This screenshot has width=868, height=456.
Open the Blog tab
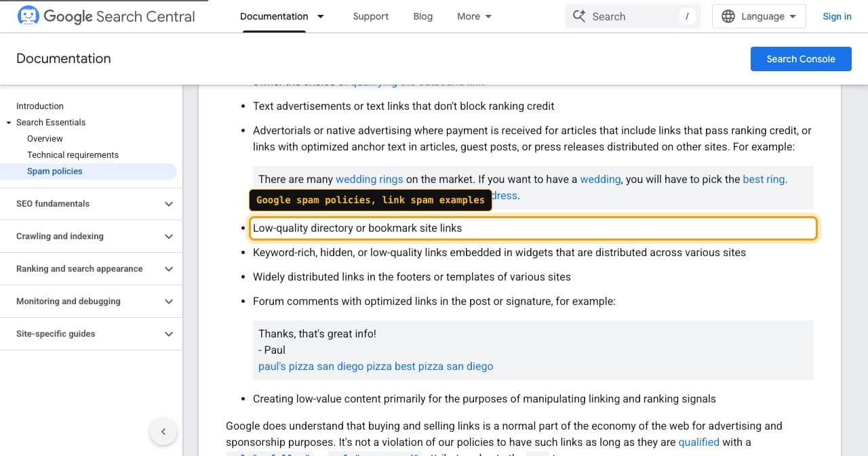click(422, 16)
